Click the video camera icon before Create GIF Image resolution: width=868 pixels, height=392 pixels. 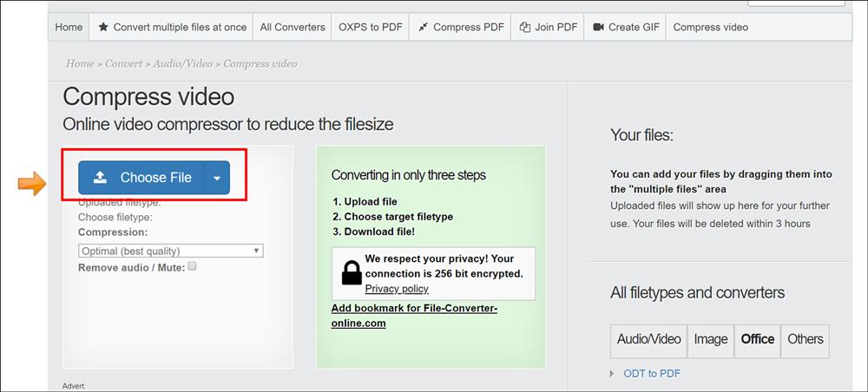[x=598, y=27]
